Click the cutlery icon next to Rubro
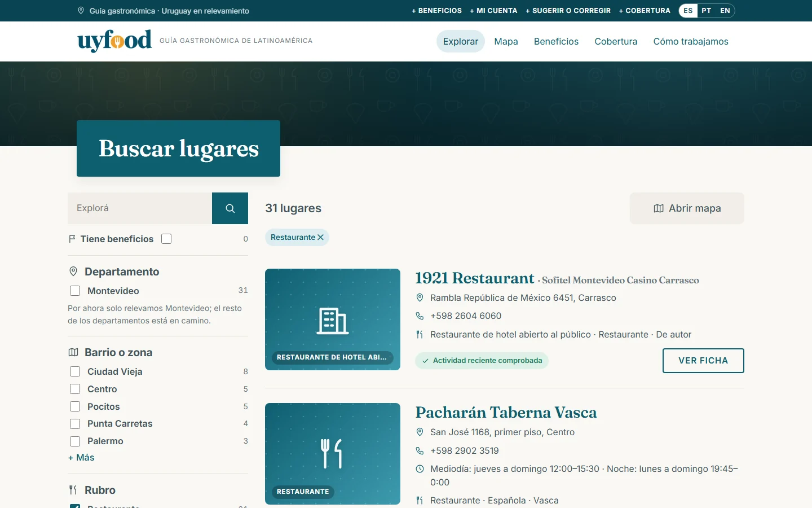812x508 pixels. pyautogui.click(x=73, y=490)
